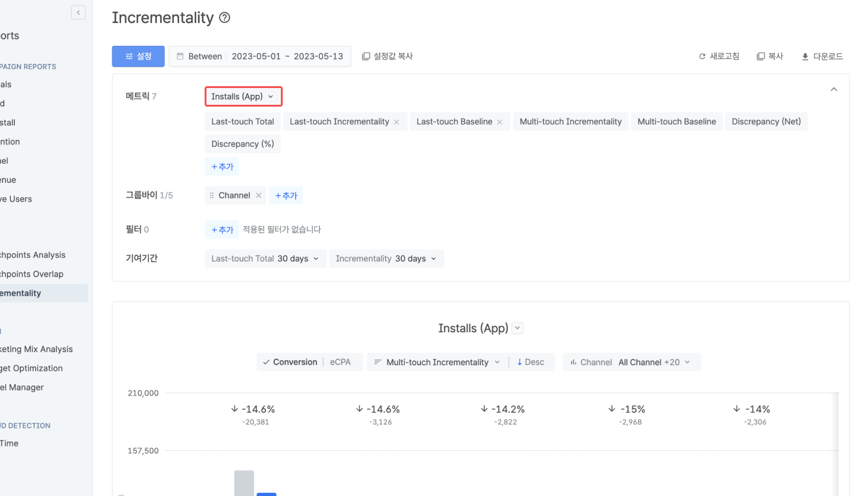868x496 pixels.
Task: Open the Installs (App) metric dropdown
Action: click(x=243, y=97)
